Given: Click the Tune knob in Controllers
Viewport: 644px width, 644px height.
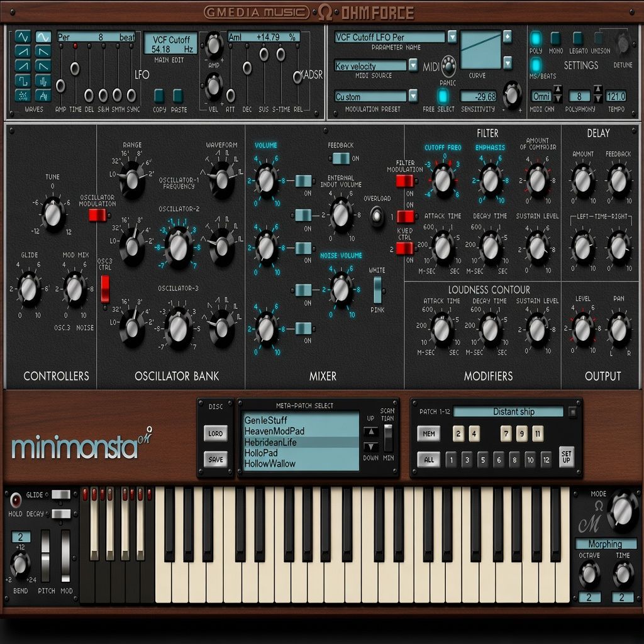Looking at the screenshot, I should [53, 214].
